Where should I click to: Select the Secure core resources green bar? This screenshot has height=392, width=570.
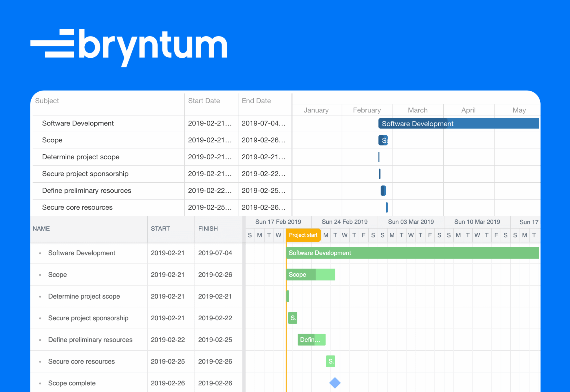(330, 361)
